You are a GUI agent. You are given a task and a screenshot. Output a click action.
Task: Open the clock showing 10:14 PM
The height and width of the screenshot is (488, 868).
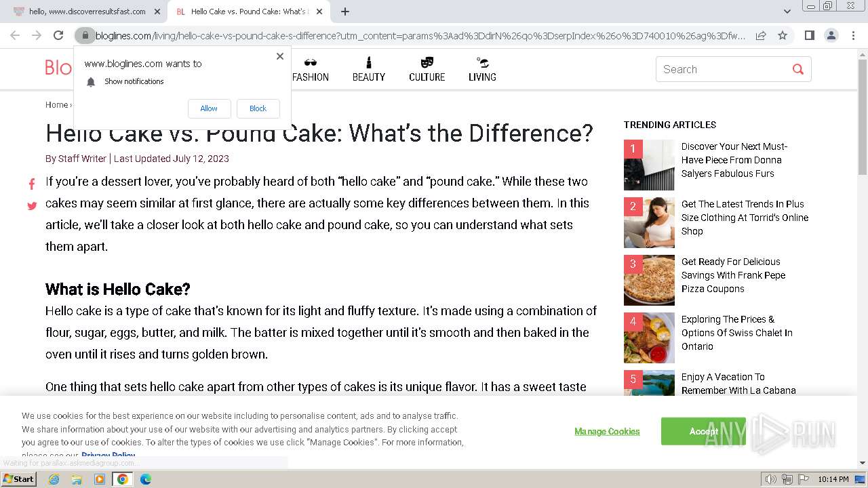(833, 479)
